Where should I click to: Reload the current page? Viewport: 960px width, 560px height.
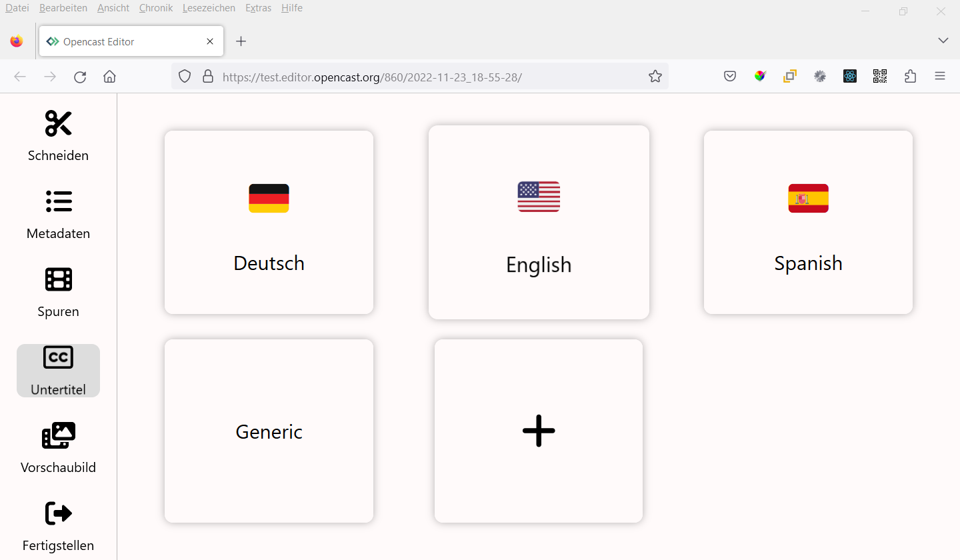click(x=80, y=76)
